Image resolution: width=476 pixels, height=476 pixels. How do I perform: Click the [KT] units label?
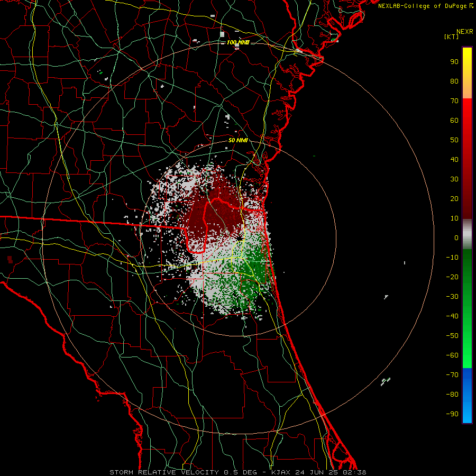(x=452, y=36)
